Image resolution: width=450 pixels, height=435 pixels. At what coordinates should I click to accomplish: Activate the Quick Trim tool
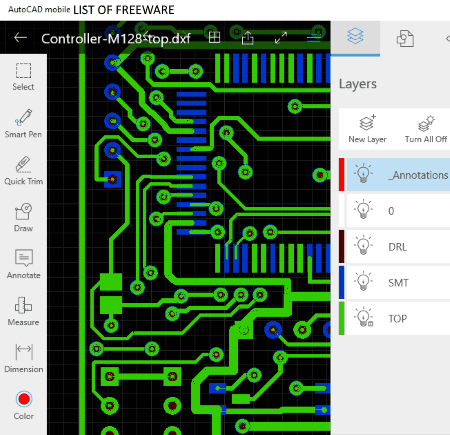coord(23,171)
